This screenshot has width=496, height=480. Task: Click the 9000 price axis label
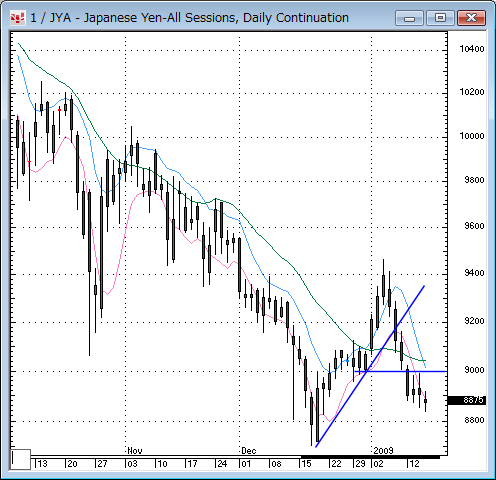(474, 370)
